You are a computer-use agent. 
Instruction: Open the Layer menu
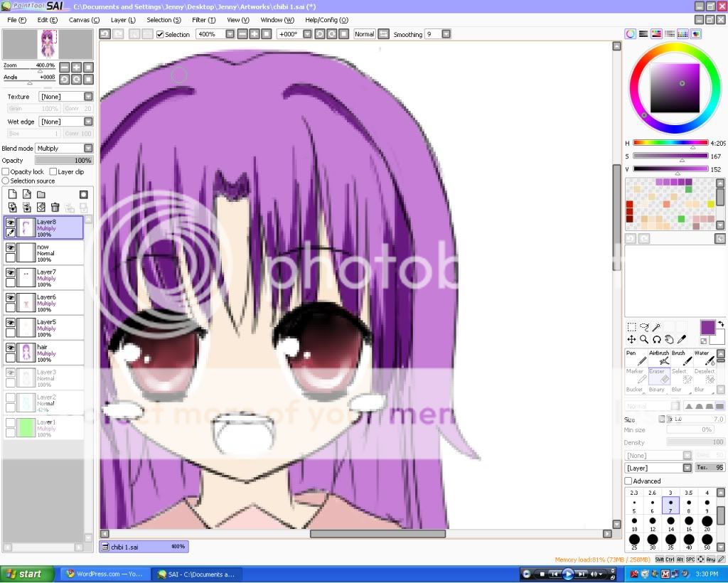coord(123,20)
